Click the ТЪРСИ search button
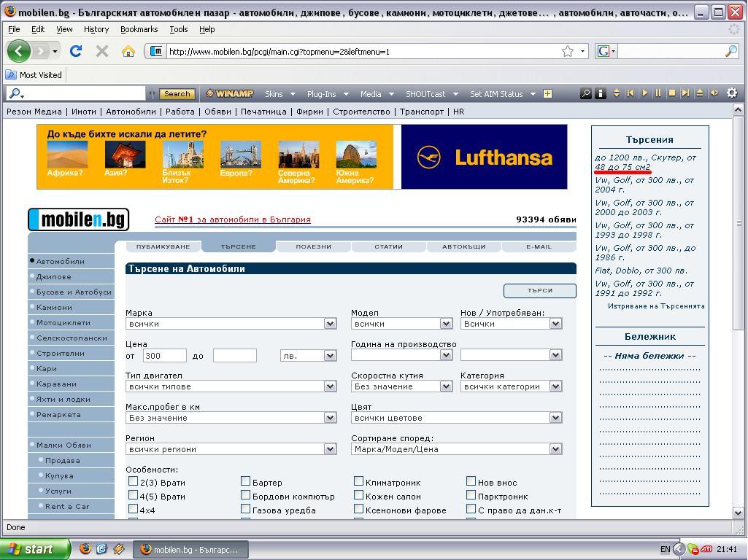748x560 pixels. (x=540, y=290)
